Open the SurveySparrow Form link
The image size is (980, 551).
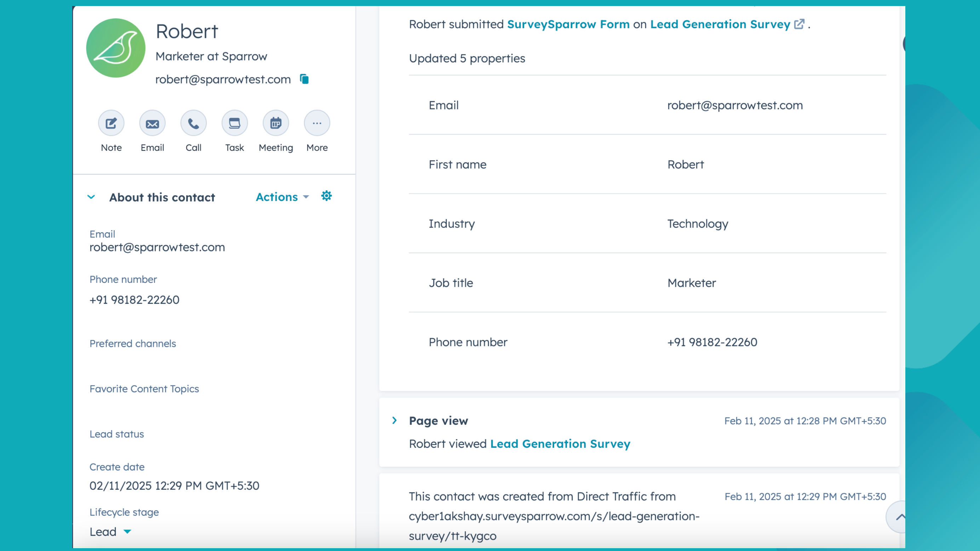(x=568, y=24)
